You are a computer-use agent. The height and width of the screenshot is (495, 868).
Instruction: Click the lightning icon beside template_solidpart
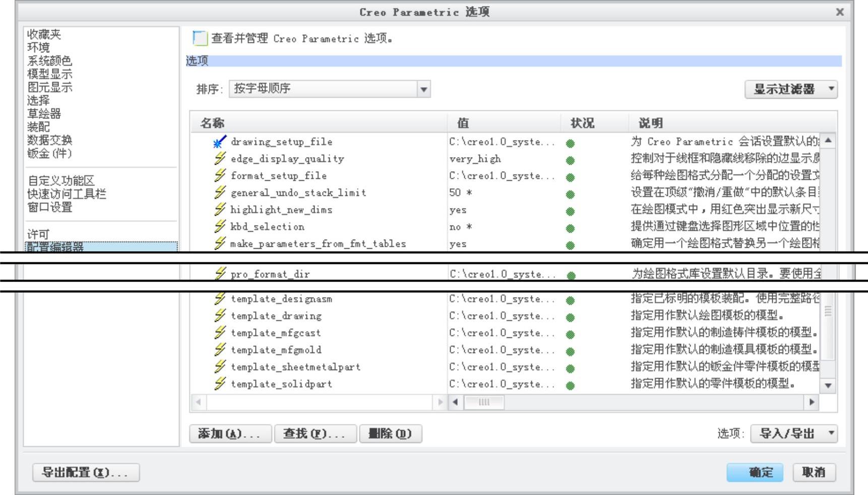tap(220, 384)
